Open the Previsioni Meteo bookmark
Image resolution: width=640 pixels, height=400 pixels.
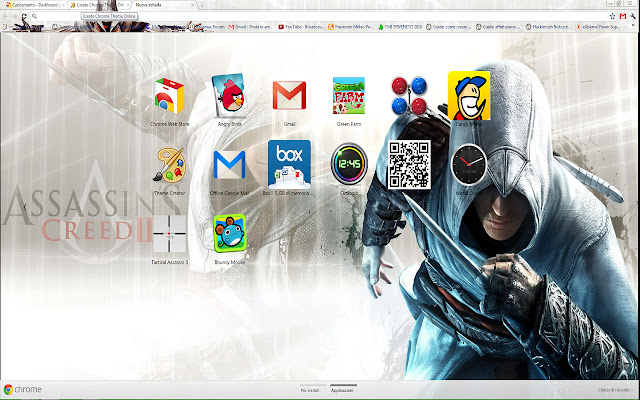coord(351,27)
